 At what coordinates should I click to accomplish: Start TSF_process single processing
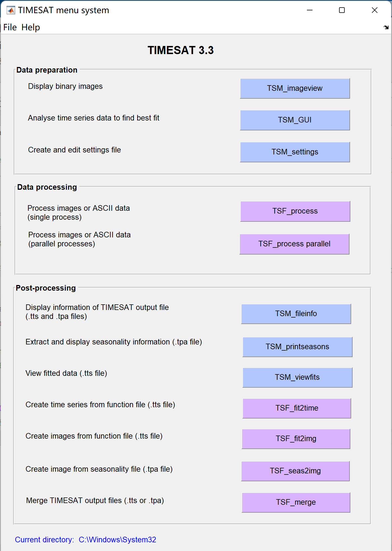(x=295, y=211)
